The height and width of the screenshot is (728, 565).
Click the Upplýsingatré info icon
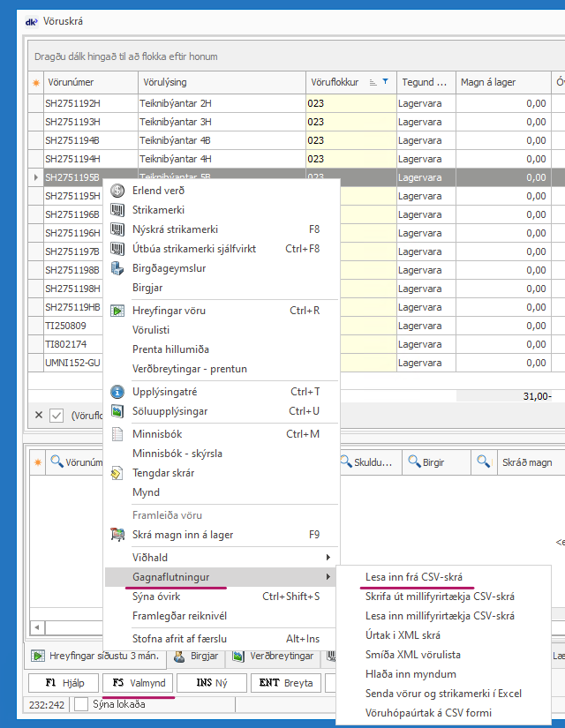pyautogui.click(x=117, y=392)
